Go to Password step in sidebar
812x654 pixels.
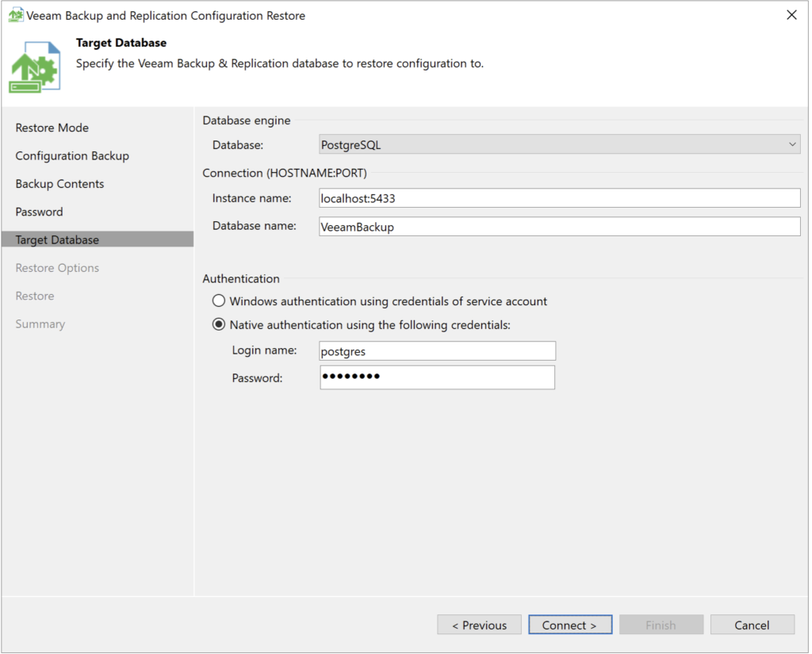(39, 212)
